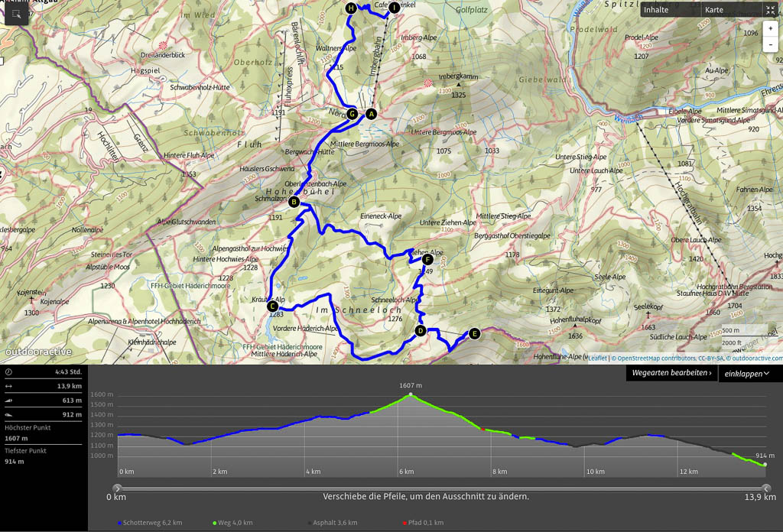Click the 1607 m peak on elevation profile
Screen dimensions: 783x532
(x=411, y=394)
